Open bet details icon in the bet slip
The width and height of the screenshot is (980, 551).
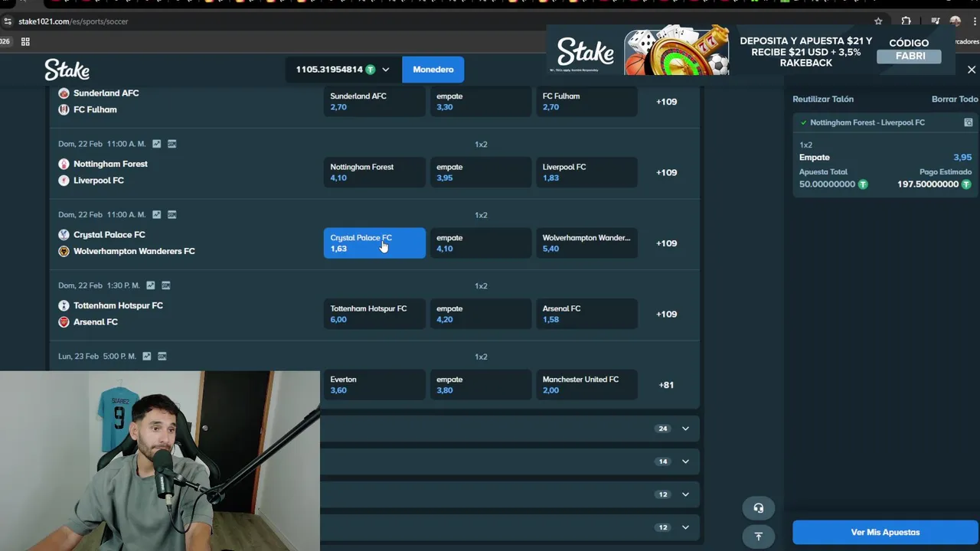[x=968, y=122]
